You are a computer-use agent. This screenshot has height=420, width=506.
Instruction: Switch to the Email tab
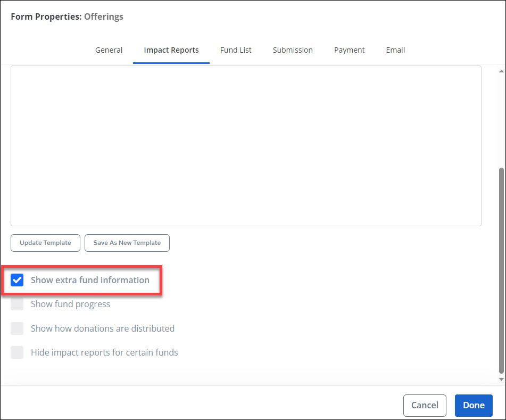(x=395, y=50)
